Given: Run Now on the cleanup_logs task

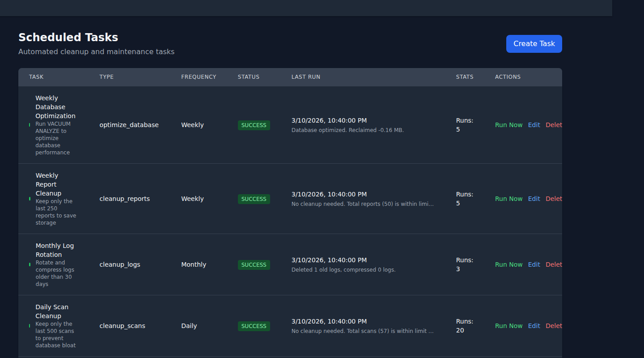Looking at the screenshot, I should point(508,264).
